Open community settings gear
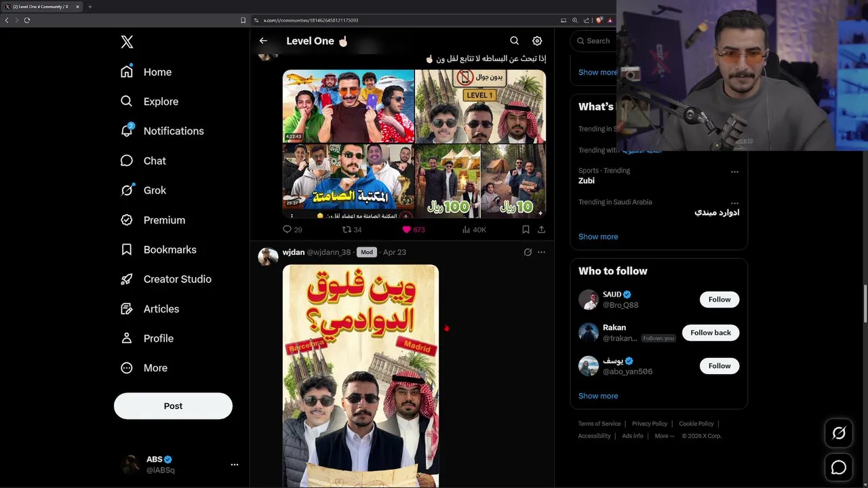The height and width of the screenshot is (488, 868). [537, 41]
